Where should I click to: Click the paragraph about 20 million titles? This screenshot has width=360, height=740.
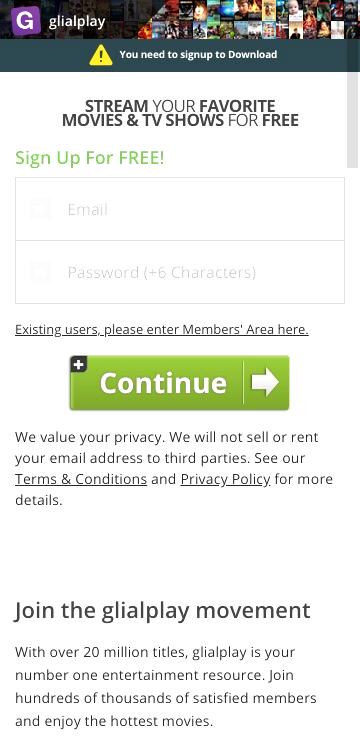(166, 687)
